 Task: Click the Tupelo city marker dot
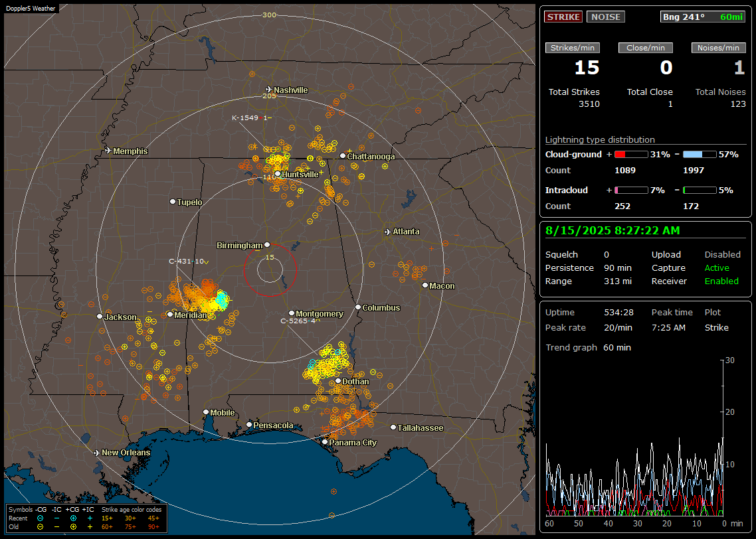click(x=173, y=201)
